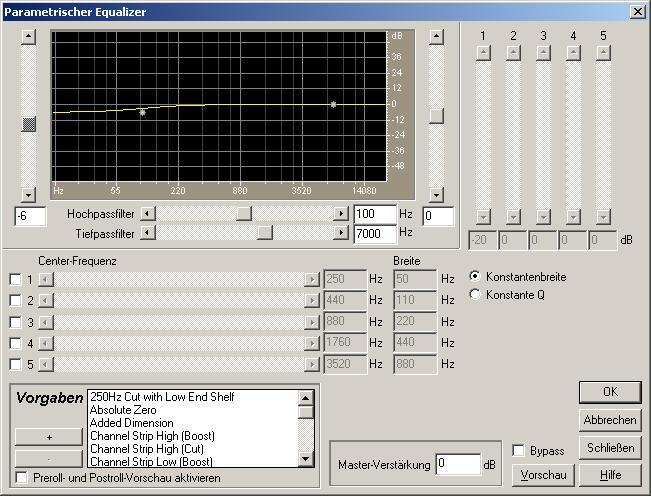Enable Preroll- und Postroll-Vorschau checkbox
The image size is (651, 496).
coord(22,477)
